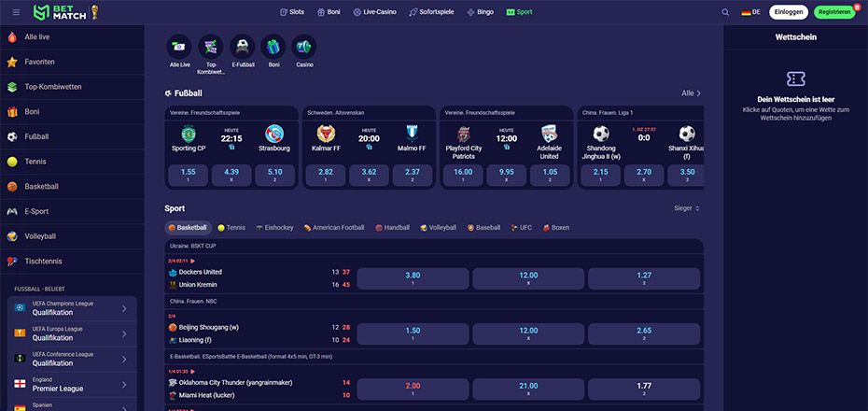Open the search magnifier icon
The height and width of the screenshot is (411, 868).
725,12
